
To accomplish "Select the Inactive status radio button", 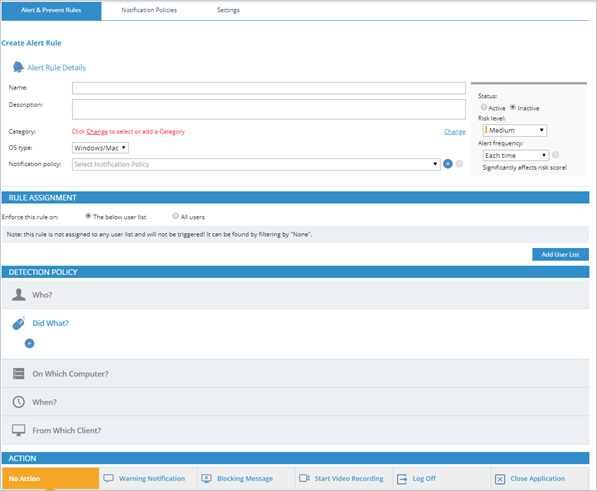I will 513,107.
